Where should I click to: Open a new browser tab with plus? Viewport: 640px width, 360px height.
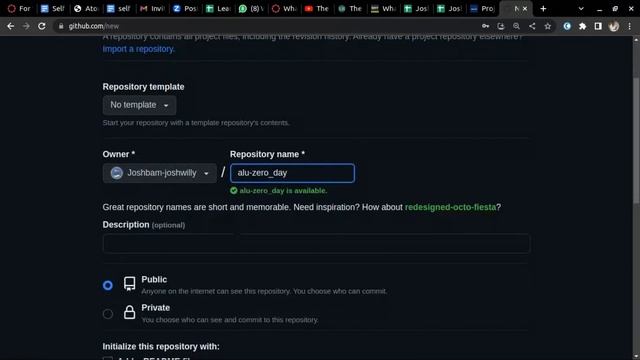pyautogui.click(x=543, y=9)
